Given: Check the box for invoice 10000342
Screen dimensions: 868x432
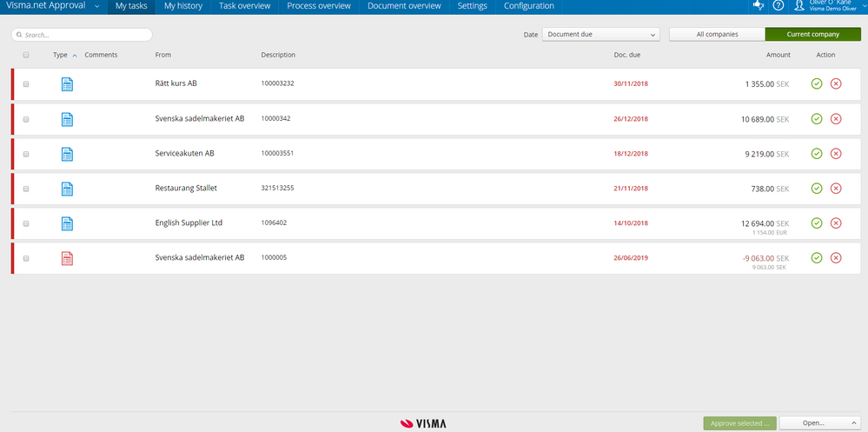Looking at the screenshot, I should 26,119.
